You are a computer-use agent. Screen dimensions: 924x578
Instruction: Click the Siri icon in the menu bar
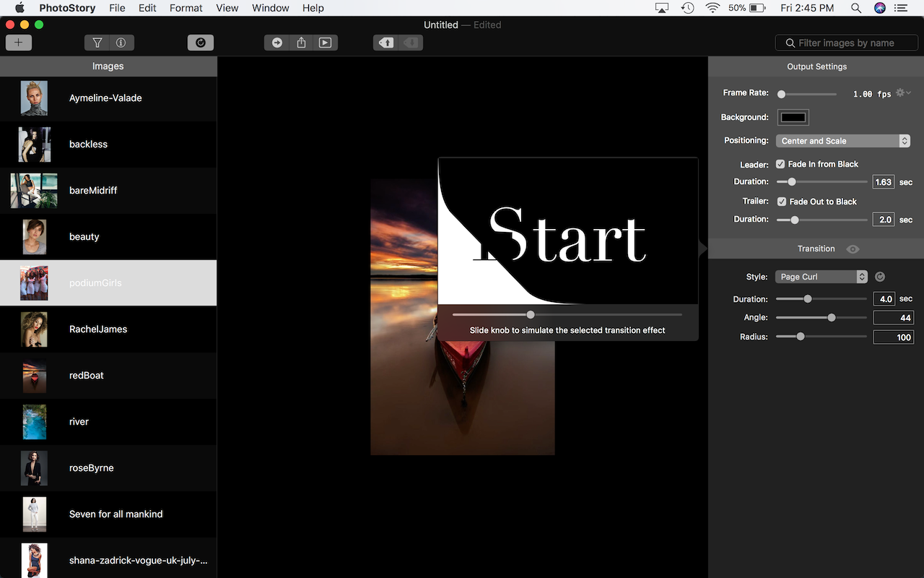point(879,8)
